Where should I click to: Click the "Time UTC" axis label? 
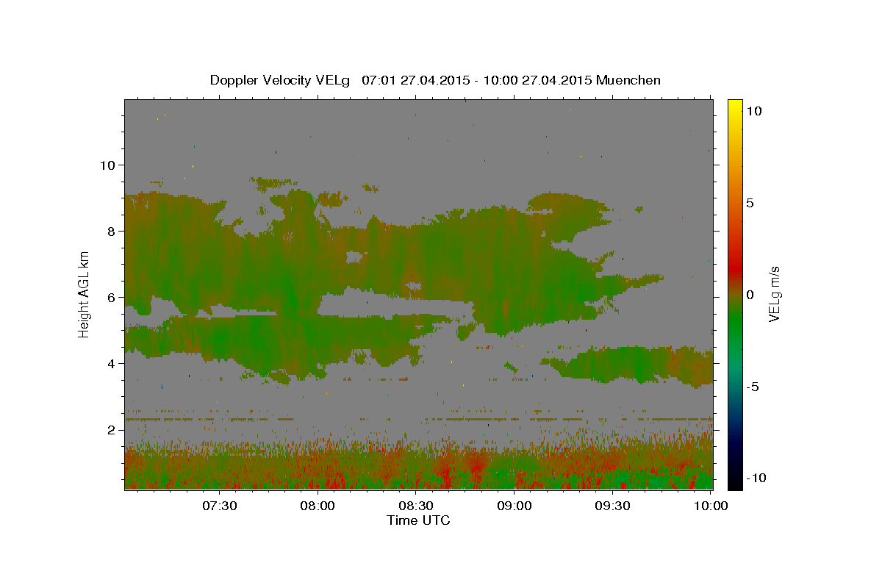coord(418,520)
